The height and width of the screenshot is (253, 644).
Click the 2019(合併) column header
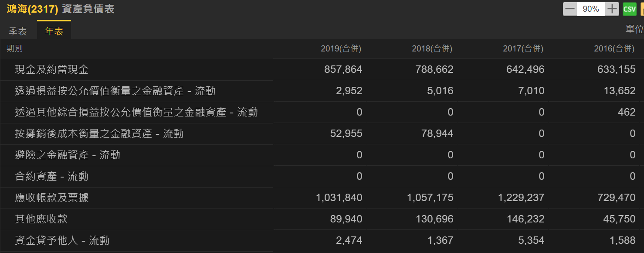[x=341, y=49]
